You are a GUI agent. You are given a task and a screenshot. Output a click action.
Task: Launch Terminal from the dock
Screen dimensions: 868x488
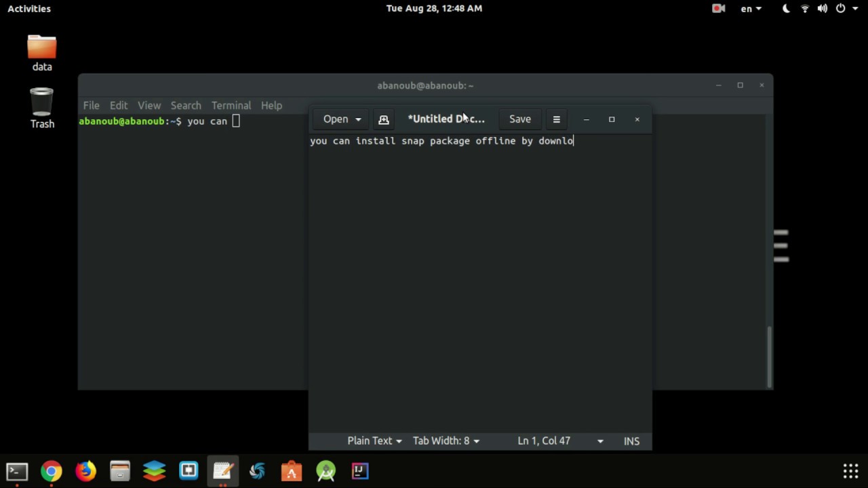point(17,471)
